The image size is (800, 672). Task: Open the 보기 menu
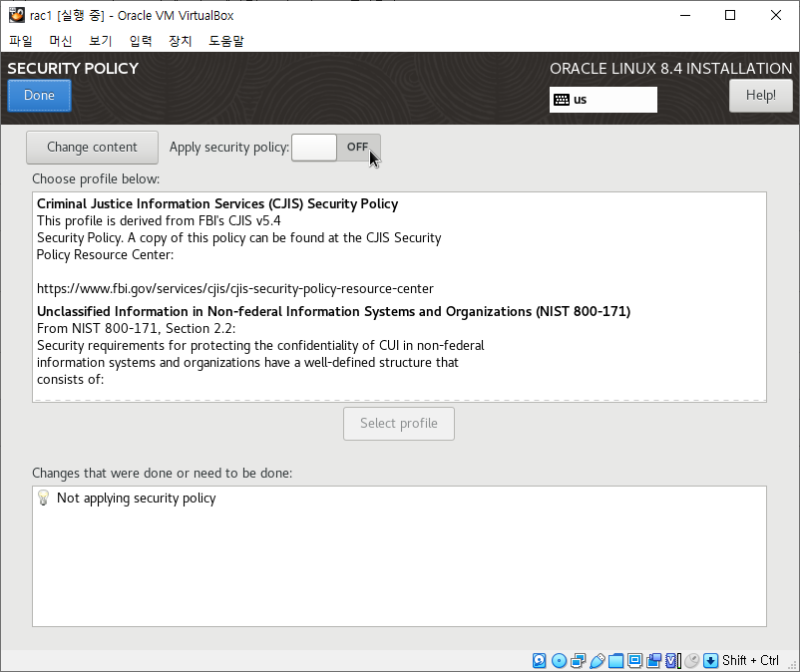coord(101,41)
